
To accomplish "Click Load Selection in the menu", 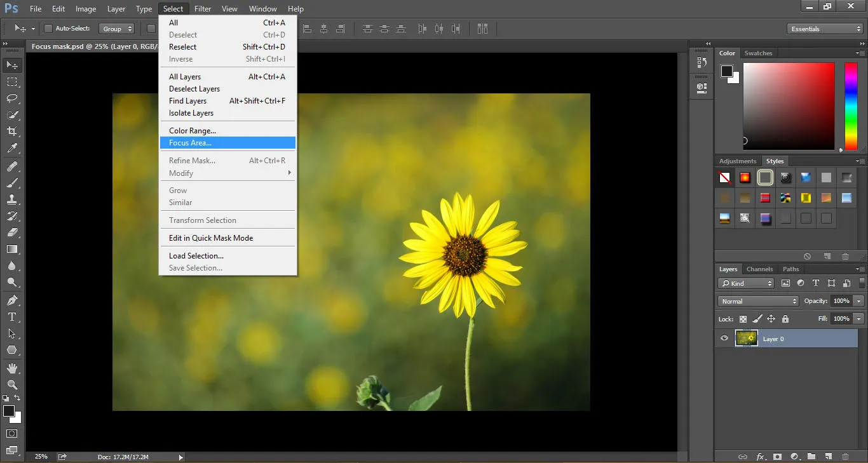I will point(196,256).
